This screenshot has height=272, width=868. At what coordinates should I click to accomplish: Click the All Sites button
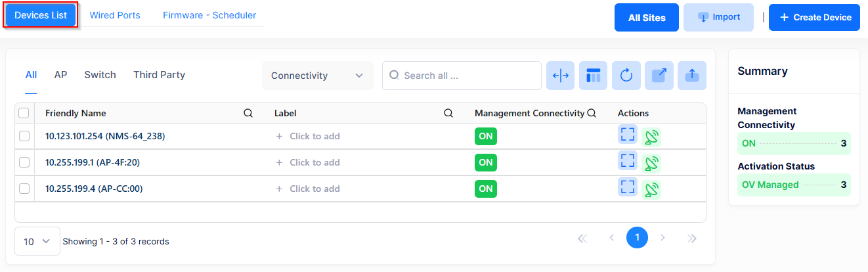coord(647,17)
